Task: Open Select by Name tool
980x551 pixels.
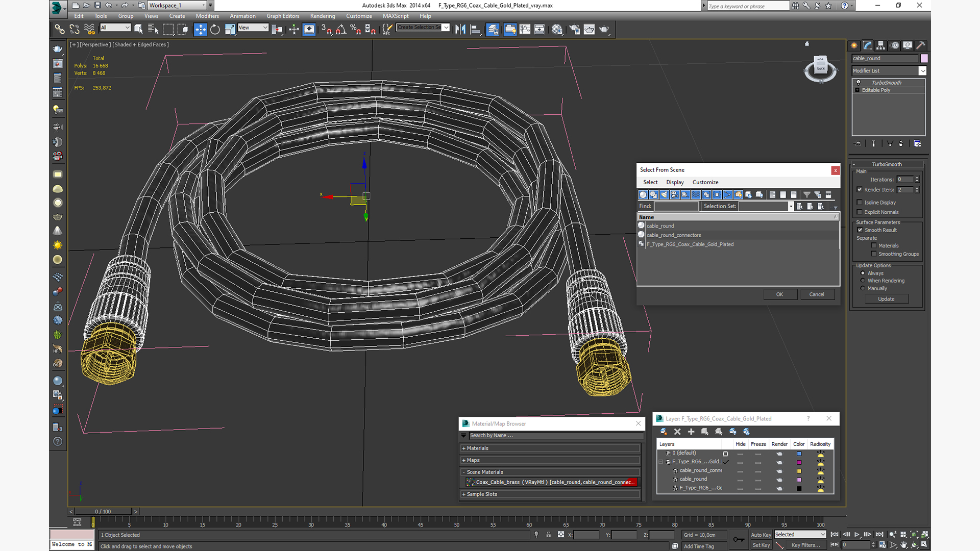Action: (153, 30)
